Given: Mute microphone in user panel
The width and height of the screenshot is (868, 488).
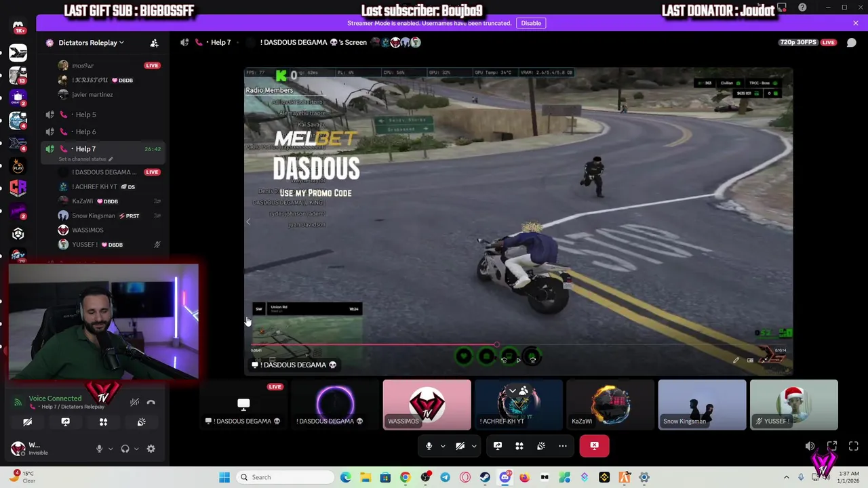Looking at the screenshot, I should 100,448.
